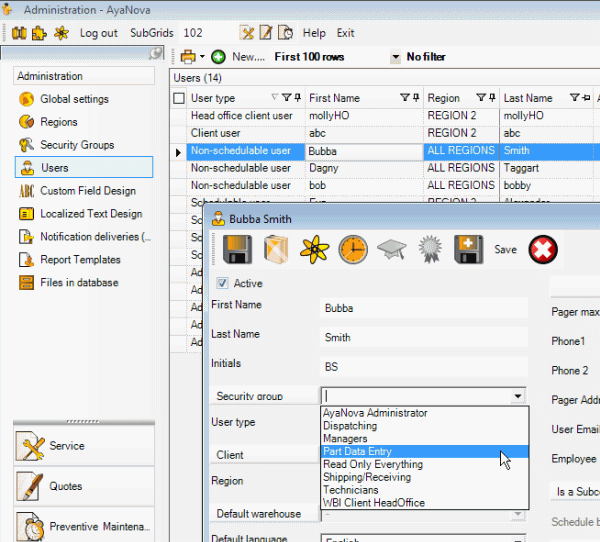Click filter icon in First Name column header
This screenshot has height=542, width=600.
click(405, 98)
